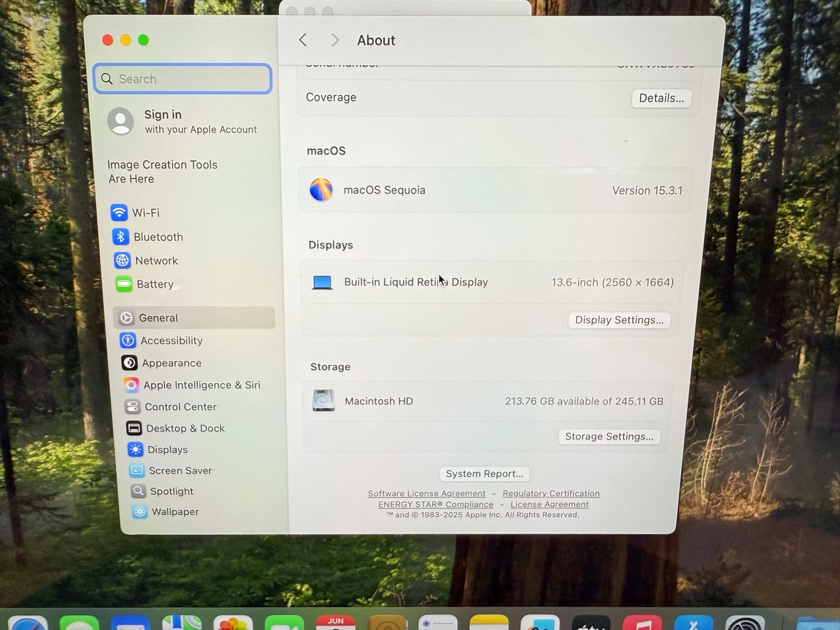This screenshot has width=840, height=630.
Task: Click 13.6-inch (2560 × 1664) value
Action: click(612, 282)
